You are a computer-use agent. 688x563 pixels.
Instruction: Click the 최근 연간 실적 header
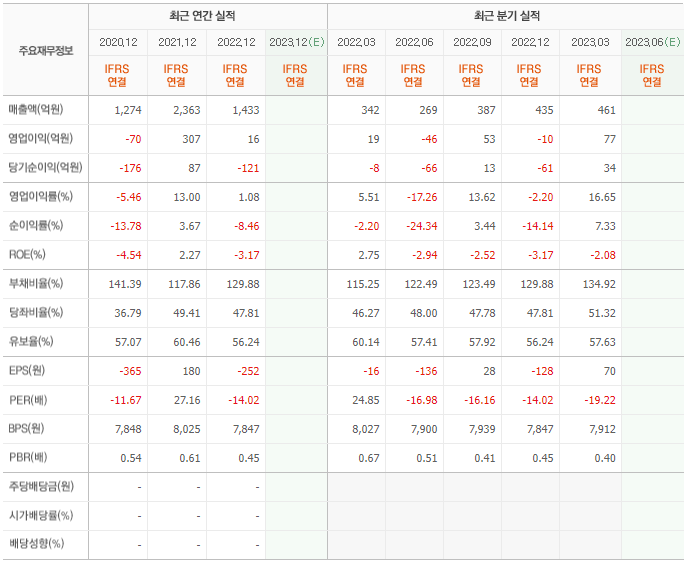202,16
